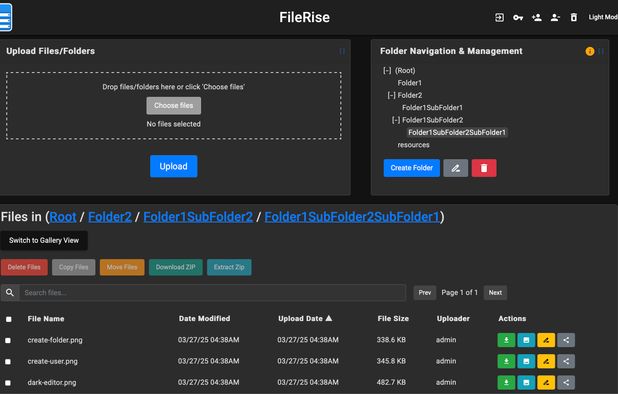This screenshot has width=618, height=394.
Task: Select Folder1 in folder tree
Action: pyautogui.click(x=410, y=83)
